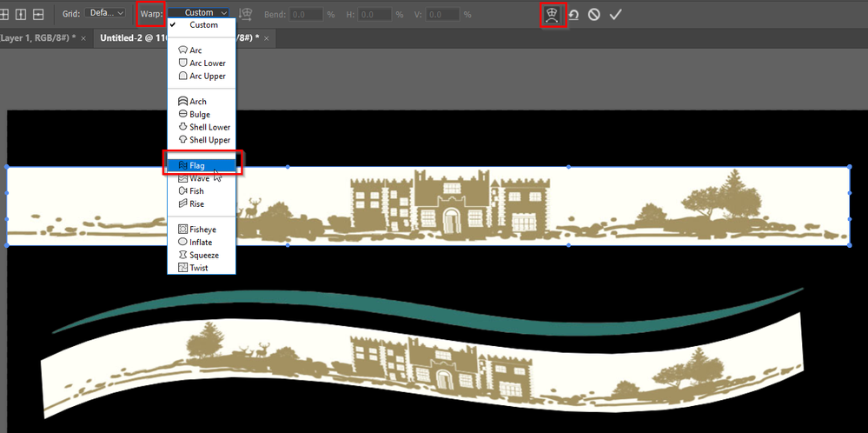Image resolution: width=868 pixels, height=433 pixels.
Task: Open the Grid dropdown
Action: coord(105,13)
